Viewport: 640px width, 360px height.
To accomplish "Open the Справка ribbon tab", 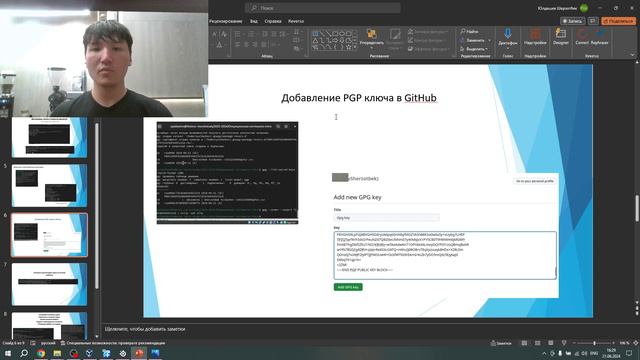I will coord(273,21).
